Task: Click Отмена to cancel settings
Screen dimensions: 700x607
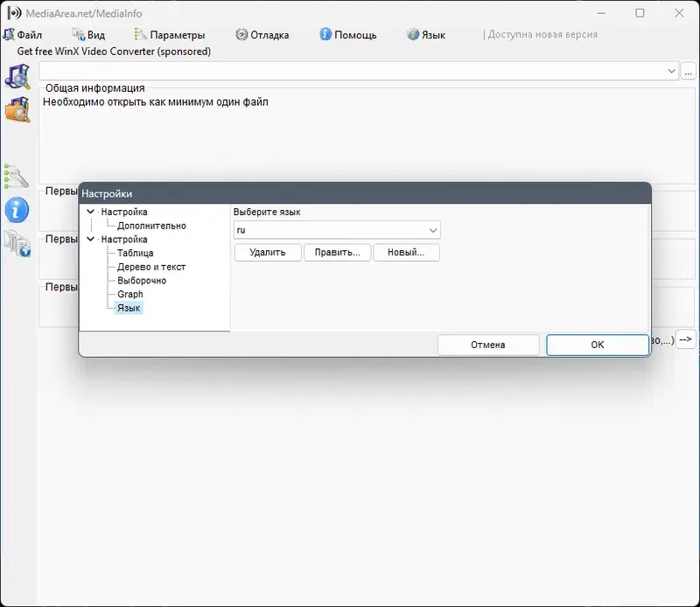Action: (x=488, y=345)
